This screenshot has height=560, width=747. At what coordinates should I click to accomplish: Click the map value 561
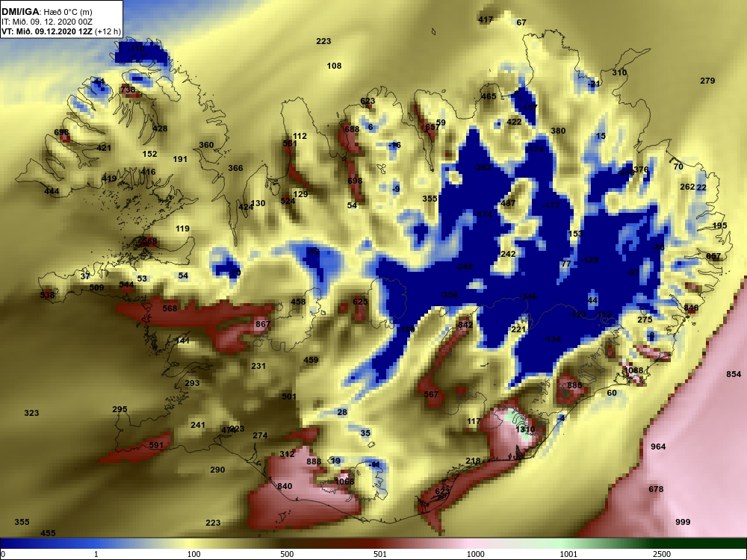click(x=290, y=143)
